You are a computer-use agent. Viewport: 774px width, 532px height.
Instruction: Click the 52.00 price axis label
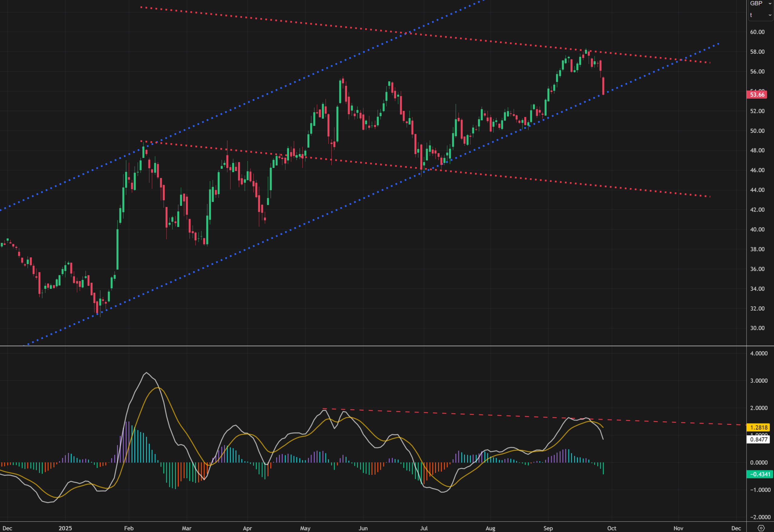(757, 111)
